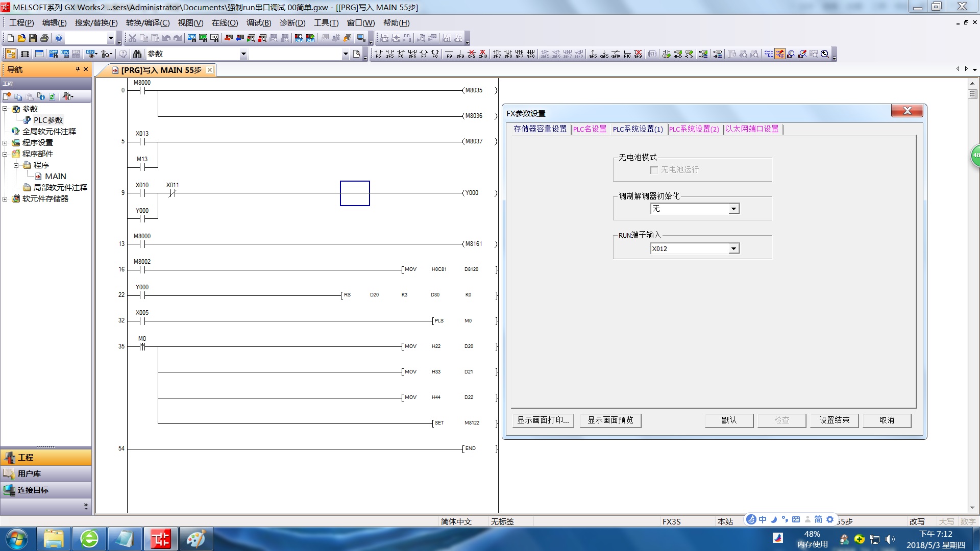This screenshot has width=980, height=551.
Task: Select MAIN program in navigation tree
Action: (55, 177)
